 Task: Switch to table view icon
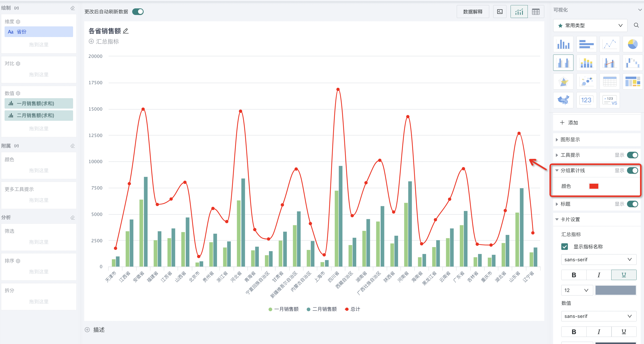pos(536,12)
